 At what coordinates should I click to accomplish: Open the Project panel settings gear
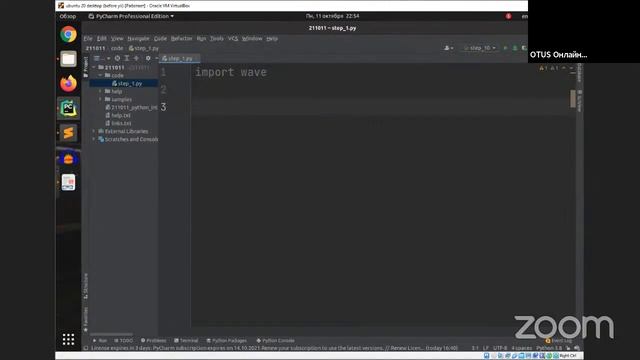[x=148, y=58]
